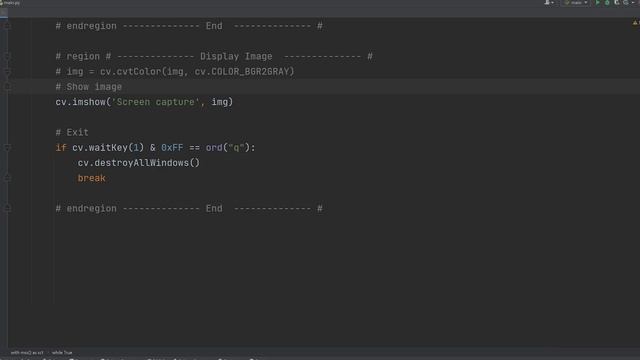The width and height of the screenshot is (640, 360).
Task: Toggle fold marker at first endregion End line
Action: (7, 26)
